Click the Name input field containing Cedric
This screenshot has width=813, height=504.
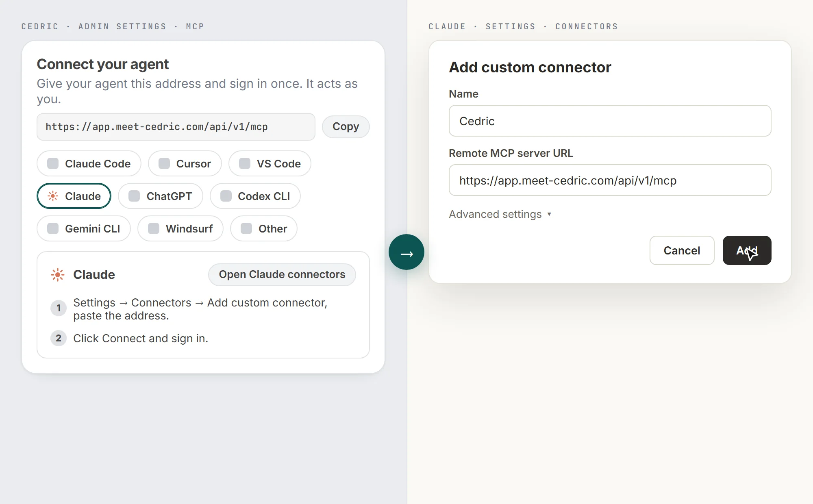(610, 121)
